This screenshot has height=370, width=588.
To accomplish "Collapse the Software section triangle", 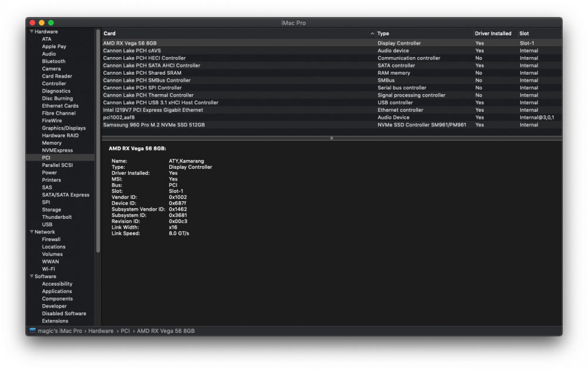I will 32,276.
